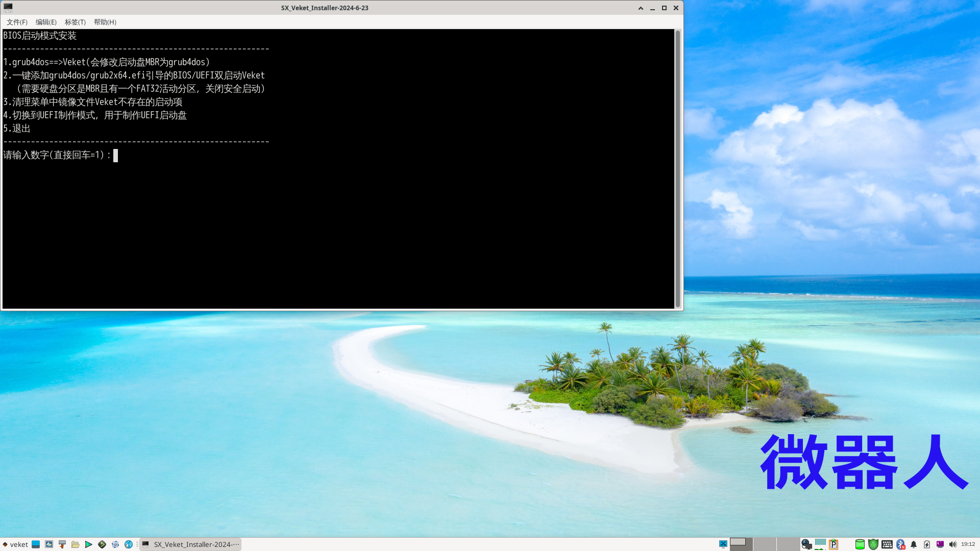Switch to the second workspace in the pager
The image size is (980, 551).
pyautogui.click(x=765, y=544)
